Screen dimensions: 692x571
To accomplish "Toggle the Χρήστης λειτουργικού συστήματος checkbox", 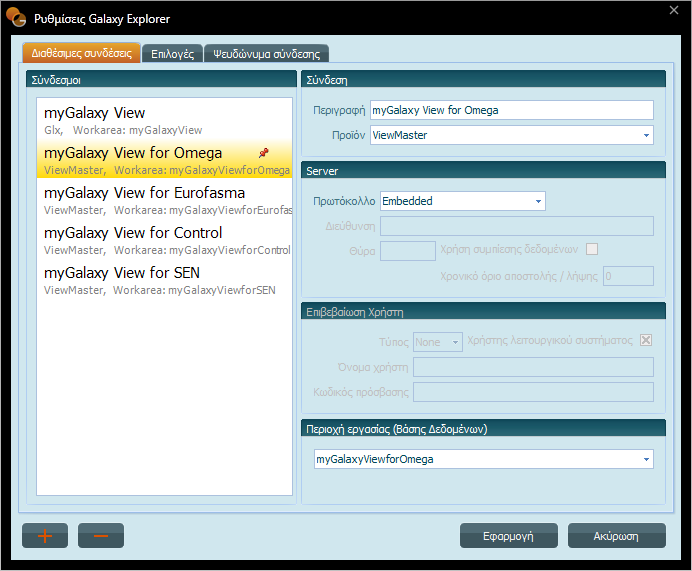I will pos(646,340).
